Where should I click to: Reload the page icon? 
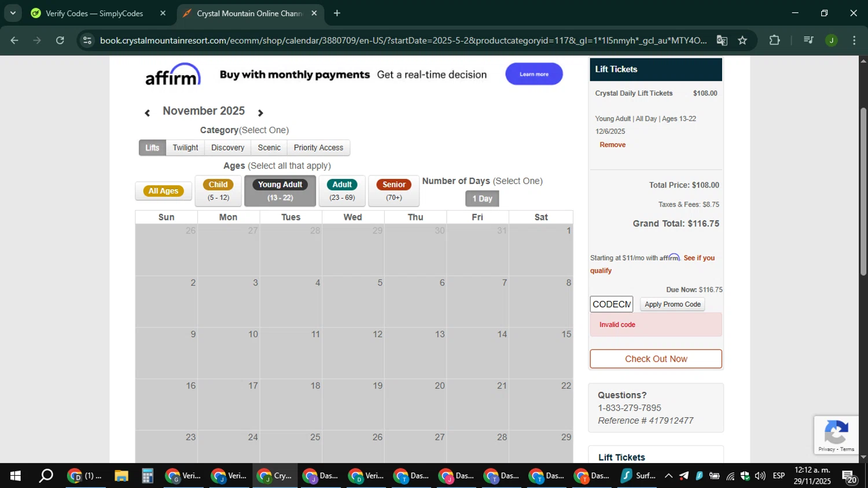click(60, 41)
